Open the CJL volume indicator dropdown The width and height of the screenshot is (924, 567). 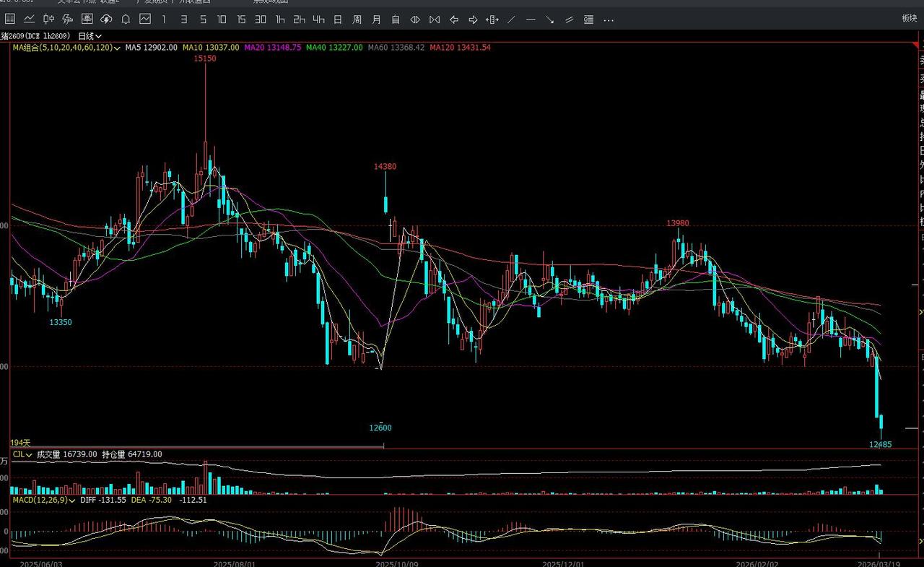click(x=22, y=454)
